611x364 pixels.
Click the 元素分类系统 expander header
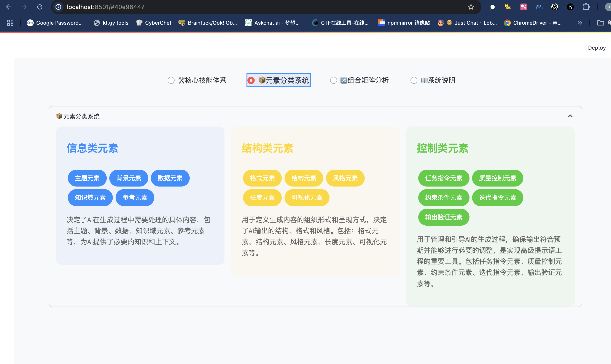(81, 116)
